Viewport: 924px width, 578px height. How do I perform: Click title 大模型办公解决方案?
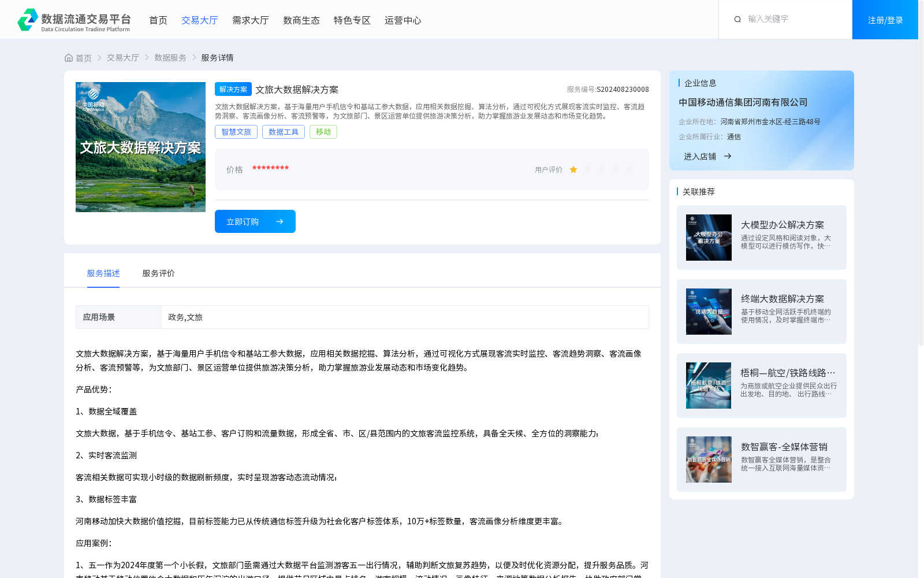(x=783, y=225)
